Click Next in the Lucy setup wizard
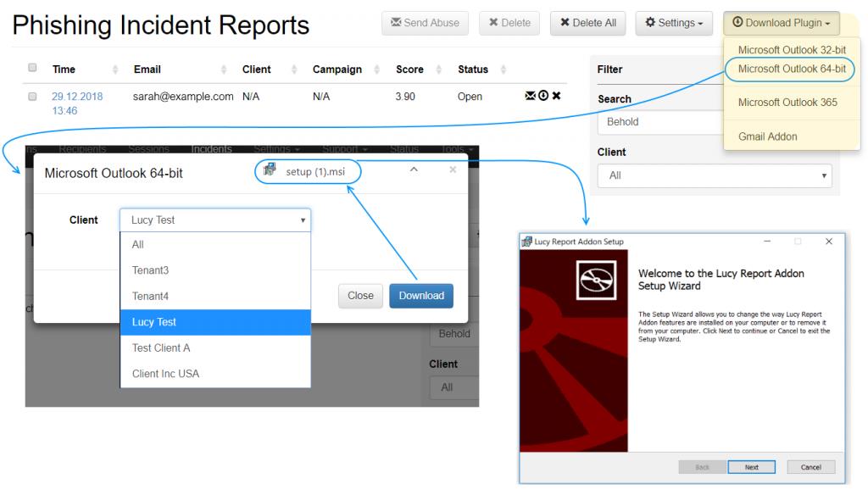The width and height of the screenshot is (868, 495). (x=751, y=467)
